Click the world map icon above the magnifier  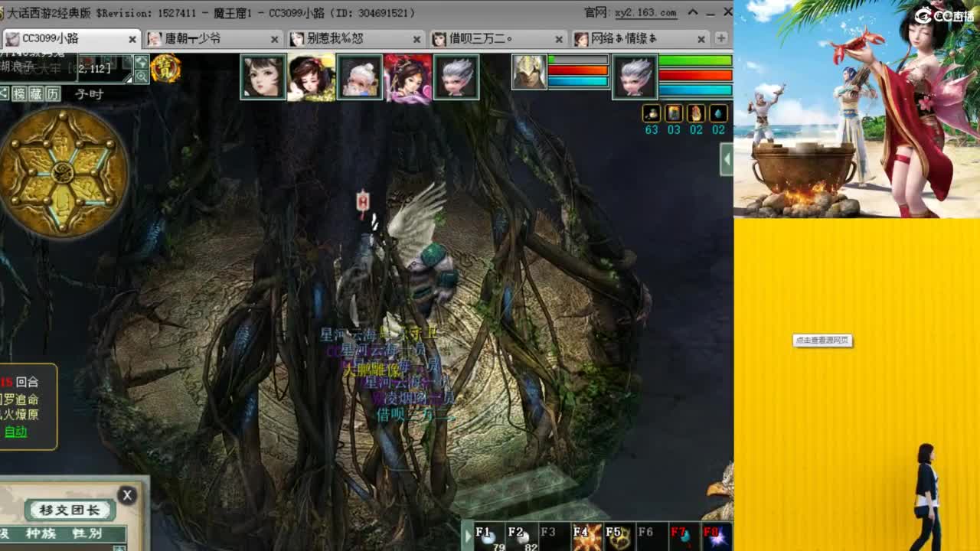[142, 62]
